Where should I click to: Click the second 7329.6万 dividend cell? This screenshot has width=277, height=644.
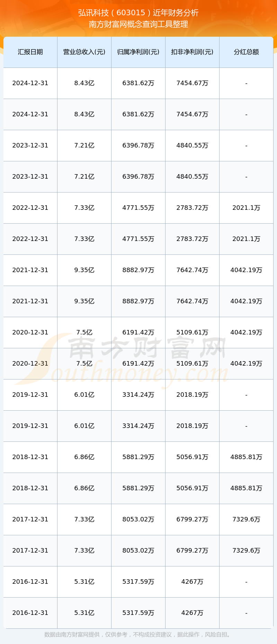pyautogui.click(x=246, y=551)
